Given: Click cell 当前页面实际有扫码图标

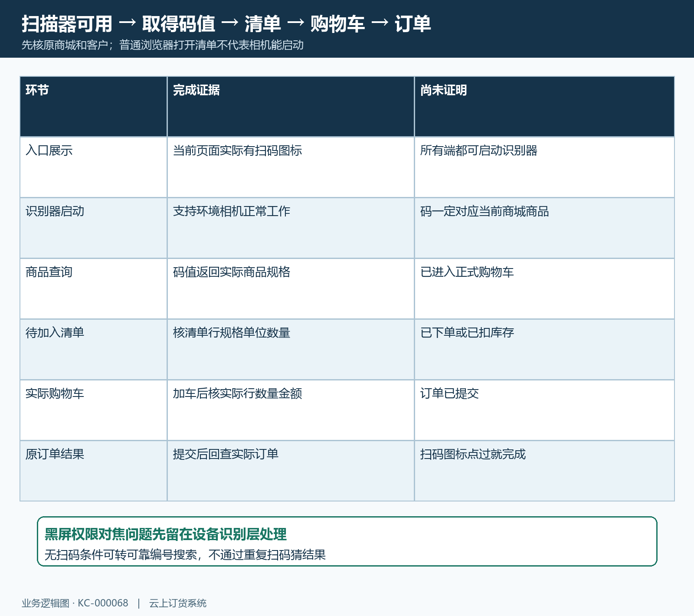Looking at the screenshot, I should tap(291, 167).
